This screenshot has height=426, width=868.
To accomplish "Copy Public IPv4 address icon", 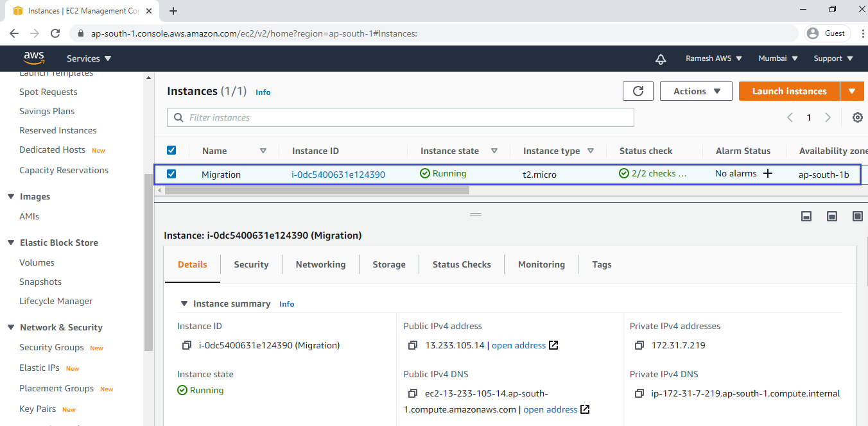I will (413, 345).
